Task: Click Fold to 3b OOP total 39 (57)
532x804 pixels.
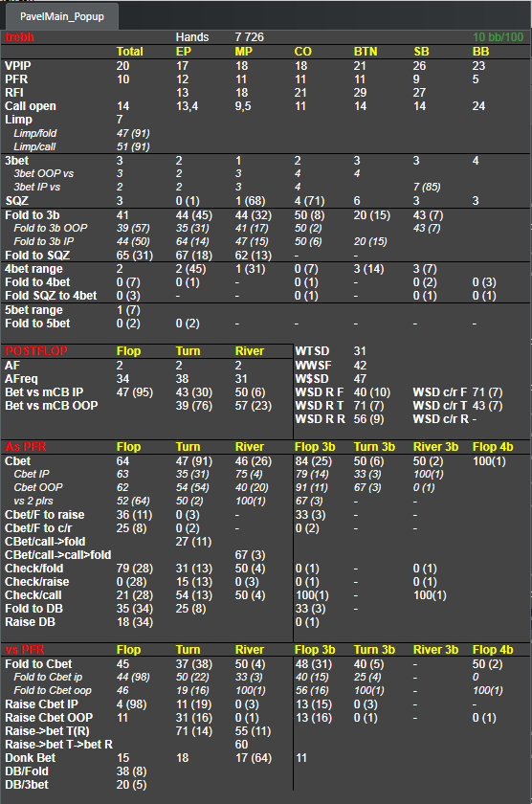Action: [133, 228]
